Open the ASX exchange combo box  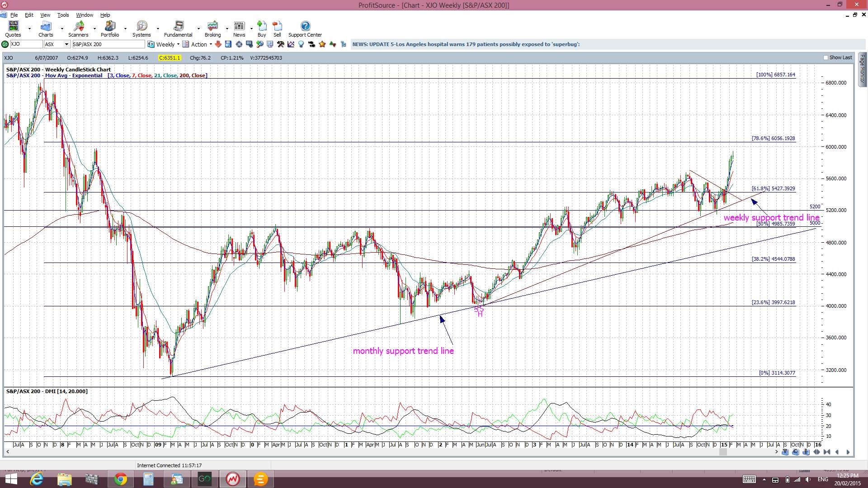[x=57, y=44]
